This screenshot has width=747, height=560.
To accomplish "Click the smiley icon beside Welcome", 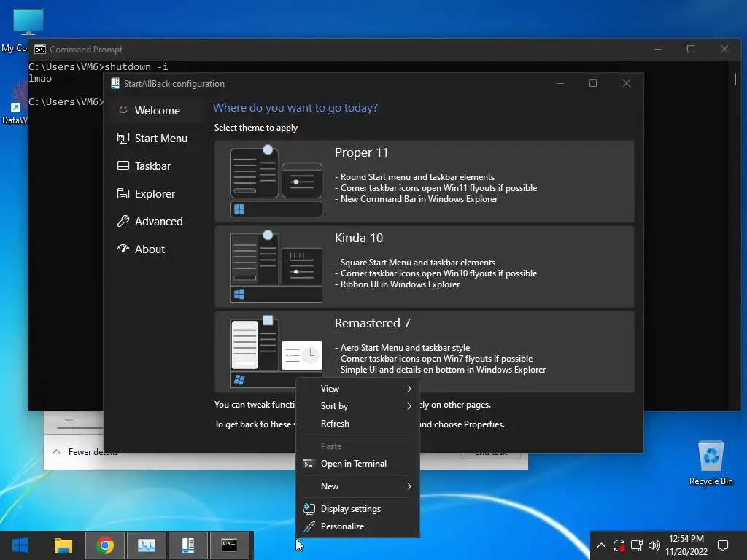I will pyautogui.click(x=123, y=110).
